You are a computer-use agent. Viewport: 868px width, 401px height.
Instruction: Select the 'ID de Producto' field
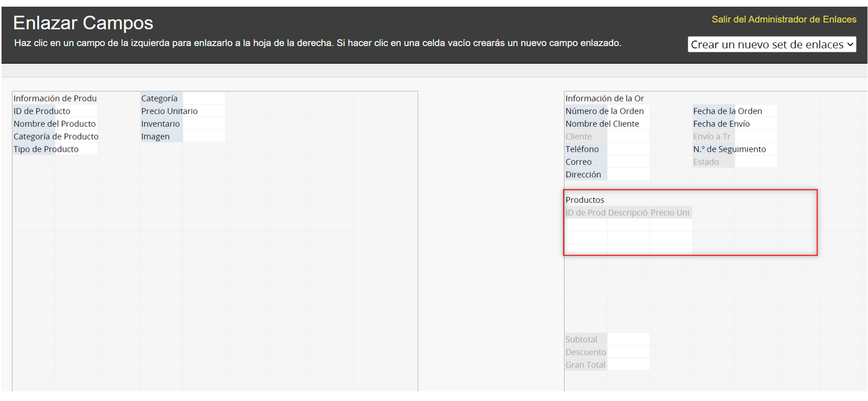[x=42, y=111]
